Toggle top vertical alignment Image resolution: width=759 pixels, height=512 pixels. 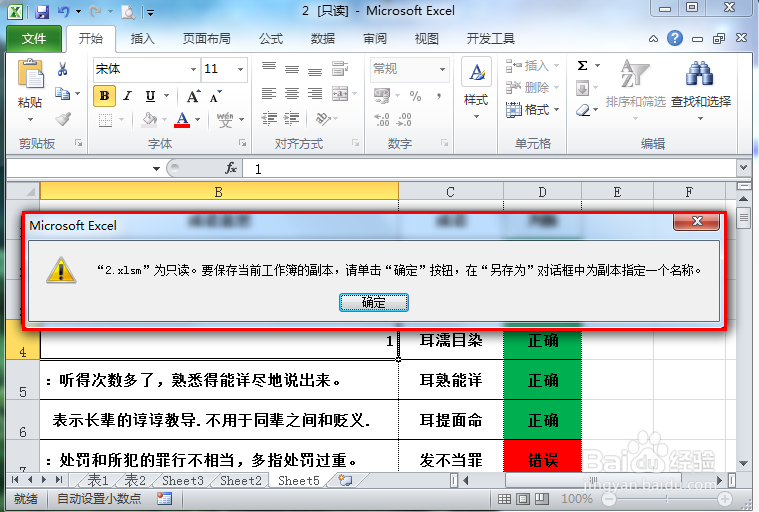[269, 69]
